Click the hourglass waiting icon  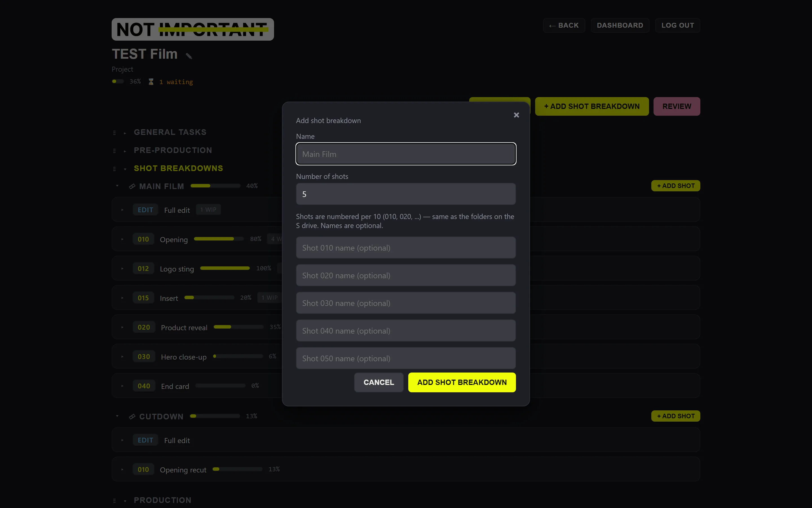[151, 82]
